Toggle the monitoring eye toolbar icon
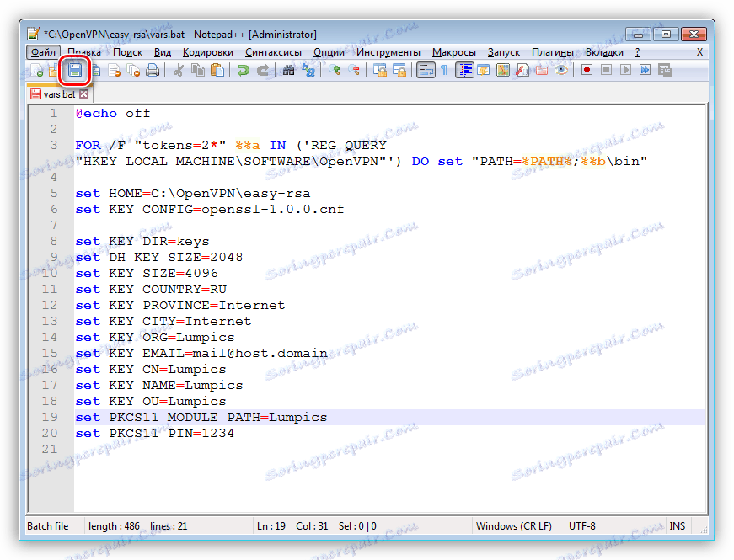This screenshot has height=560, width=734. [561, 70]
